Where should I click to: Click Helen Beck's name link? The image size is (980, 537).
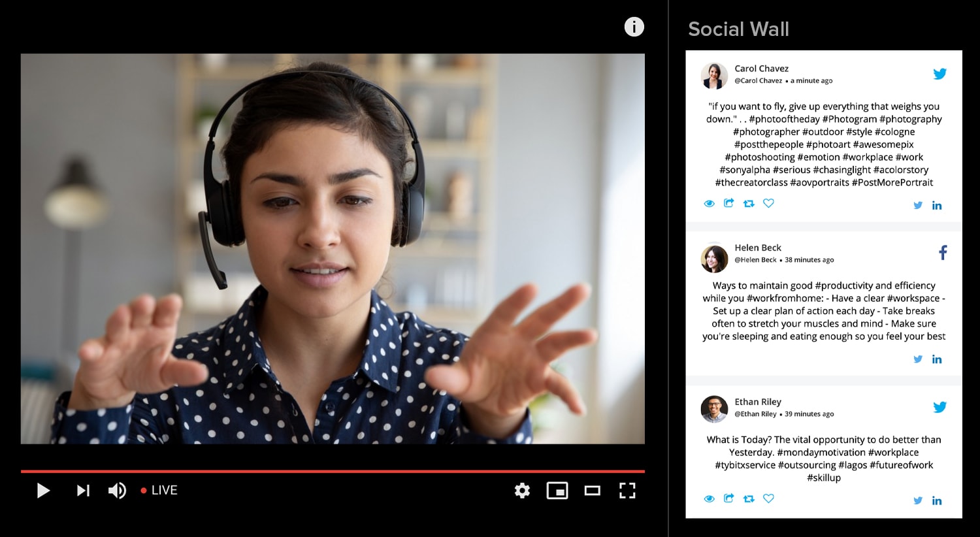click(758, 248)
